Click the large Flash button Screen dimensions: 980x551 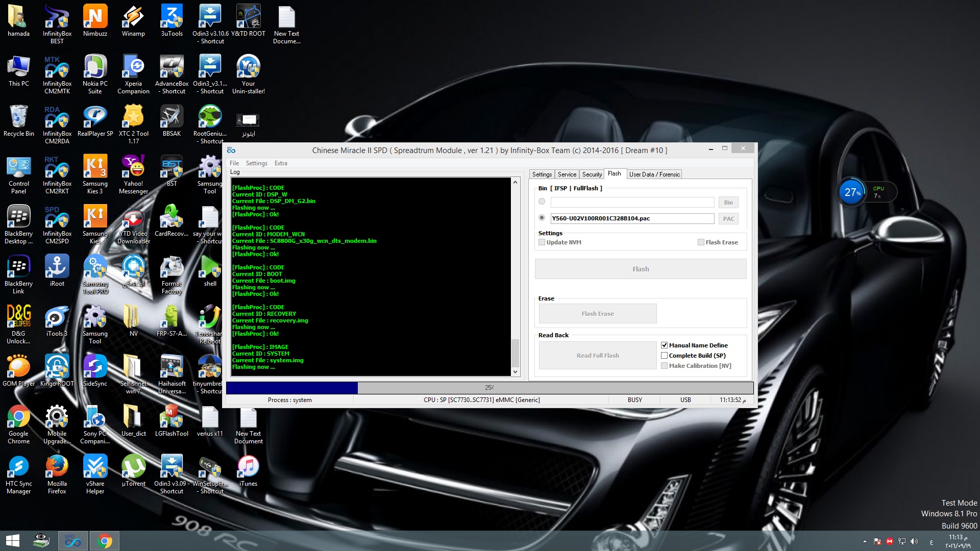pyautogui.click(x=641, y=269)
